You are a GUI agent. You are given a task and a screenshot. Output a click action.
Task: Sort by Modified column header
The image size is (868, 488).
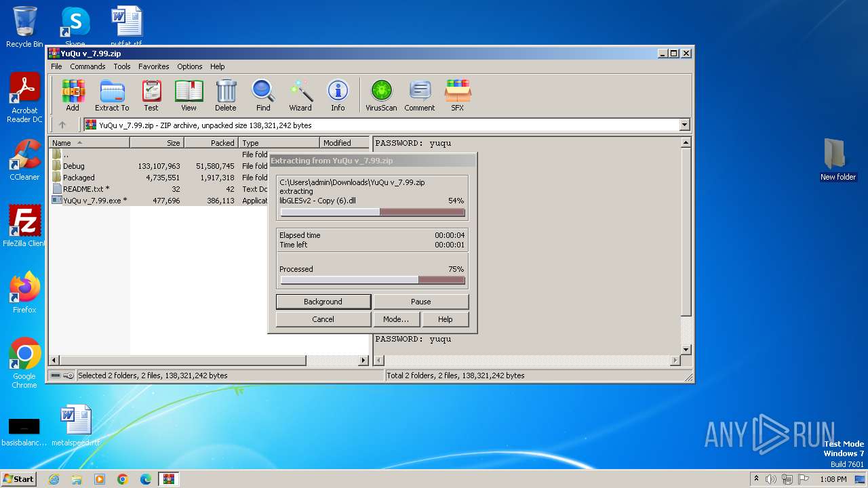(x=344, y=143)
